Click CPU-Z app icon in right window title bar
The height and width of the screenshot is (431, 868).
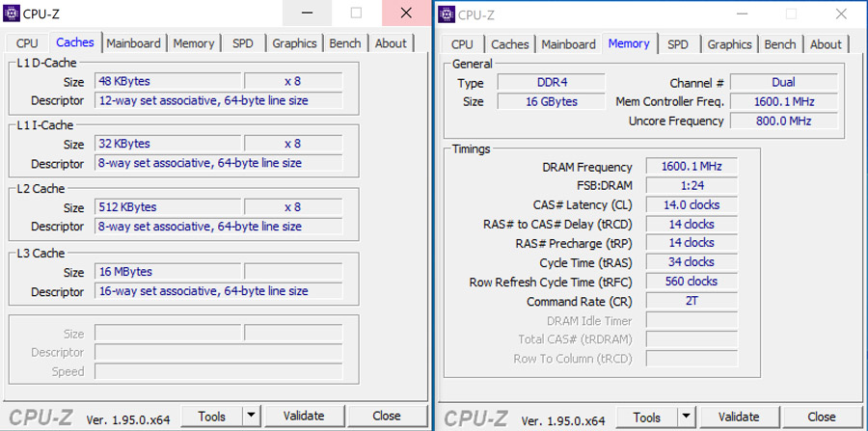tap(447, 13)
